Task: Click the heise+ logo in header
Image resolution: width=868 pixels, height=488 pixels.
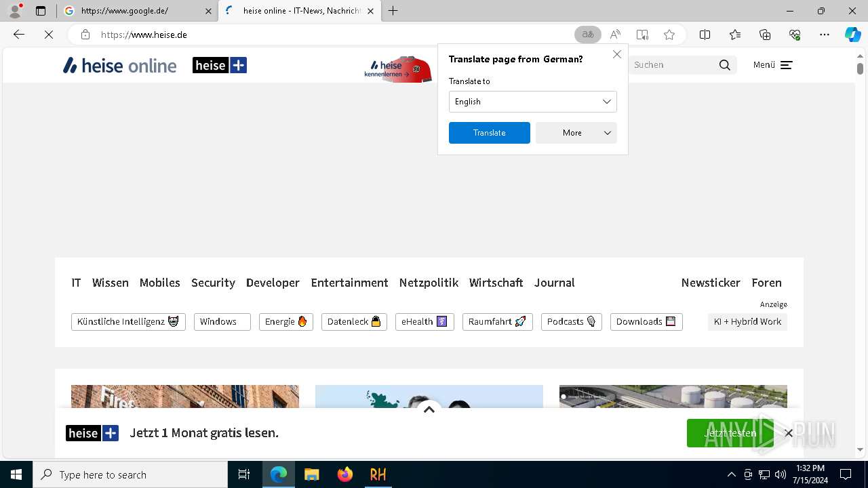Action: click(220, 65)
